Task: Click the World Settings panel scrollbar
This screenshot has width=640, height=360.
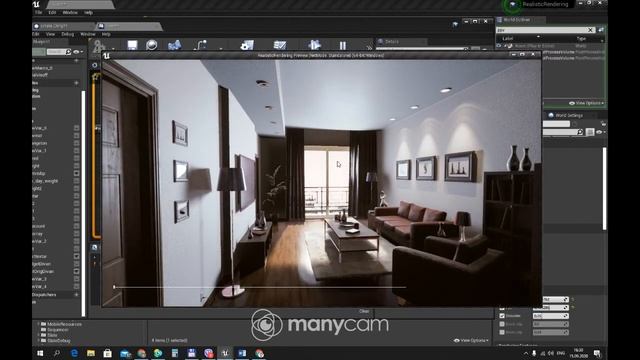Action: [x=604, y=188]
